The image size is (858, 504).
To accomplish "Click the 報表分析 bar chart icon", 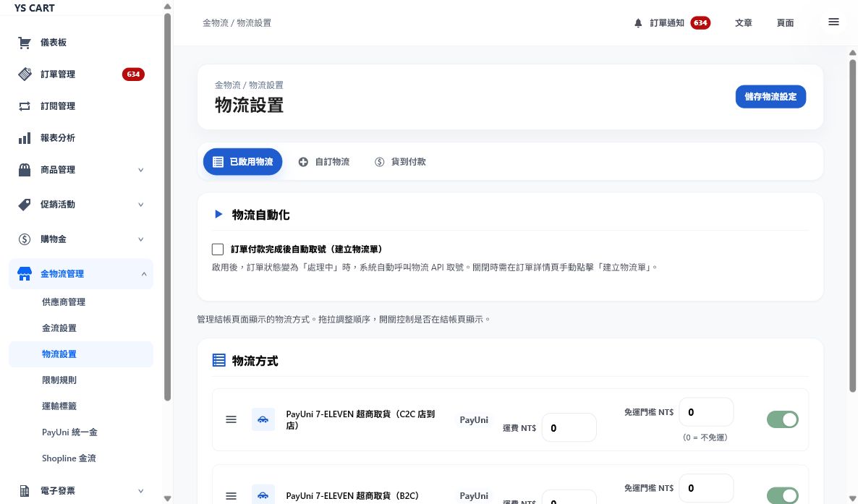I will click(x=25, y=138).
